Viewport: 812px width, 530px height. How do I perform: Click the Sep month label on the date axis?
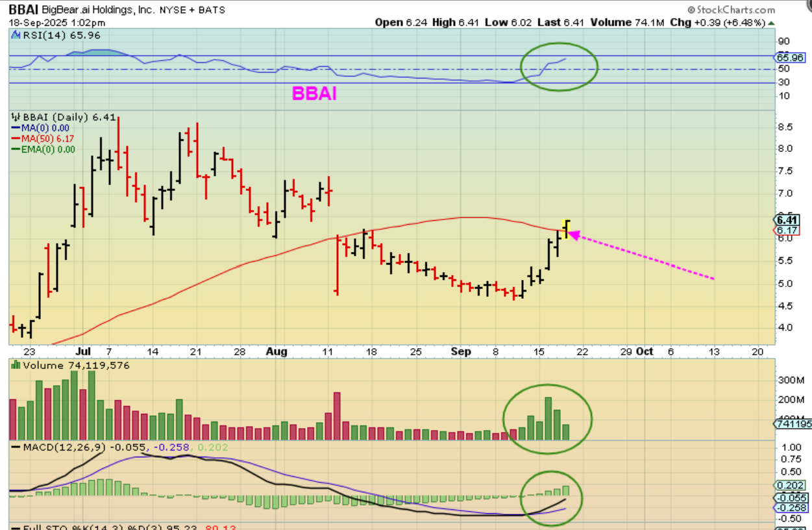coord(460,351)
